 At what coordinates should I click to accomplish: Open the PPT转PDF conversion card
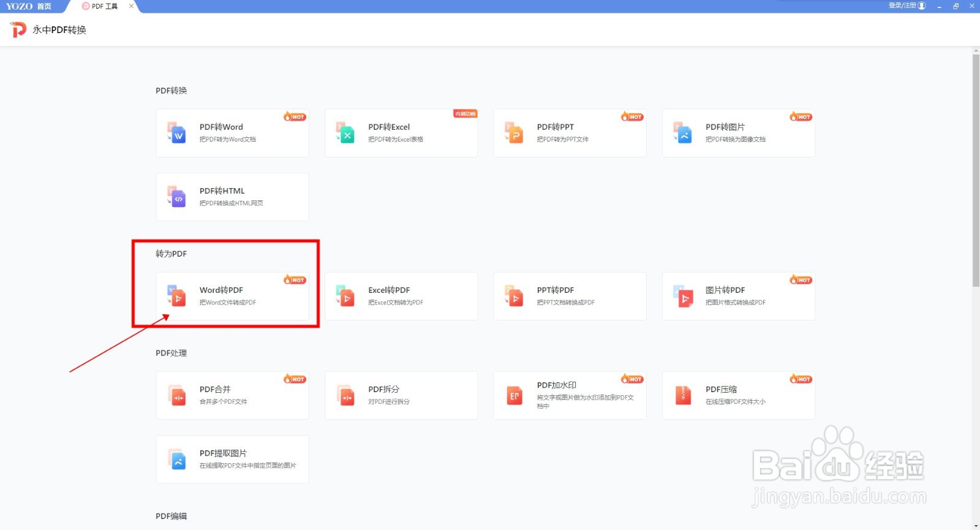tap(570, 296)
